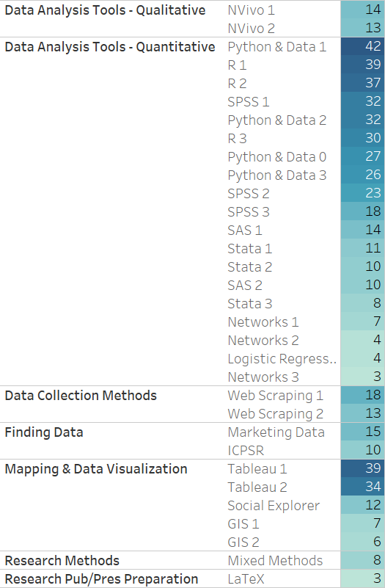Screen dimensions: 385x588
Task: Select the R 2 cell showing 37
Action: point(363,84)
